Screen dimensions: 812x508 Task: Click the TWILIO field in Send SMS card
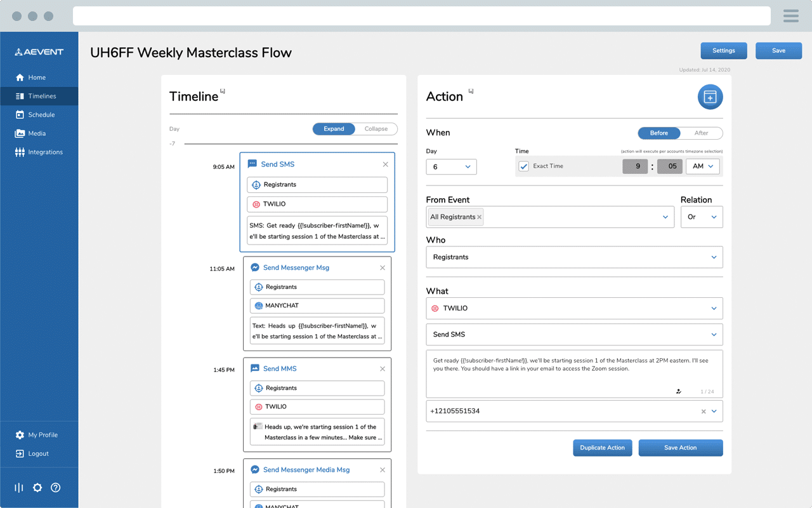pyautogui.click(x=317, y=204)
